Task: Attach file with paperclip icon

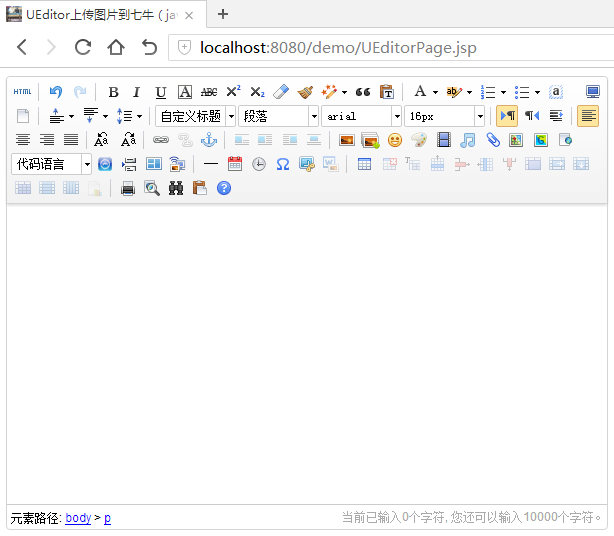Action: [x=493, y=140]
